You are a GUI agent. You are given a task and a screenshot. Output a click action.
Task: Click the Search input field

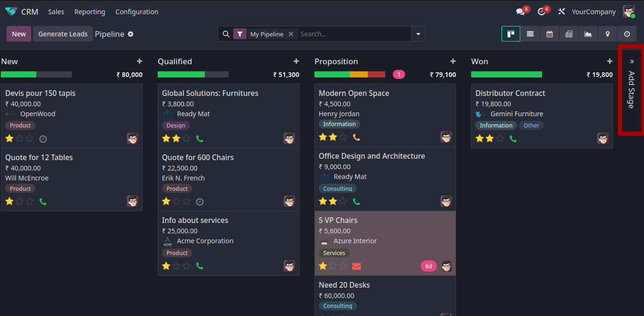click(354, 34)
